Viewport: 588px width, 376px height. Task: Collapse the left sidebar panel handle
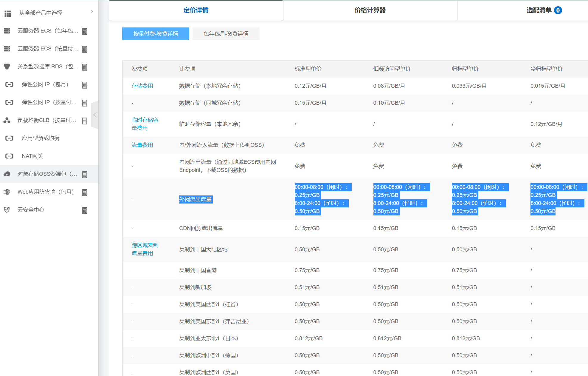click(x=95, y=115)
